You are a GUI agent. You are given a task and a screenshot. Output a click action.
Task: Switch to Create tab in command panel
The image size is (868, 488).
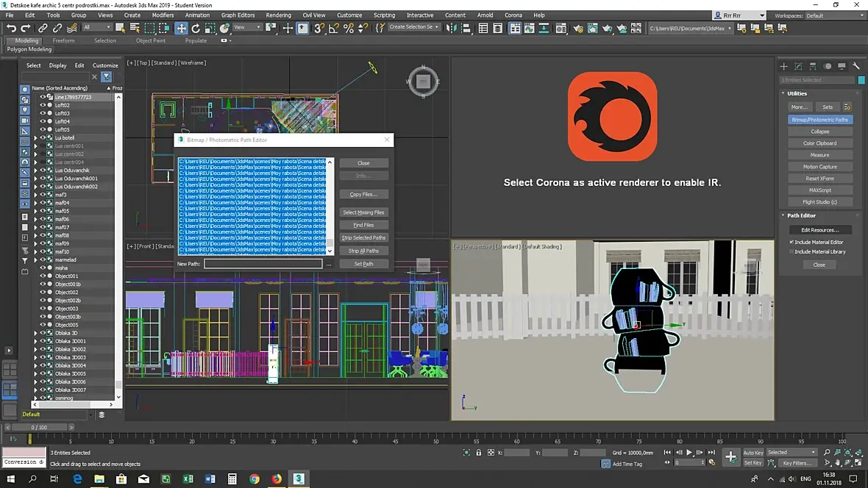click(784, 66)
